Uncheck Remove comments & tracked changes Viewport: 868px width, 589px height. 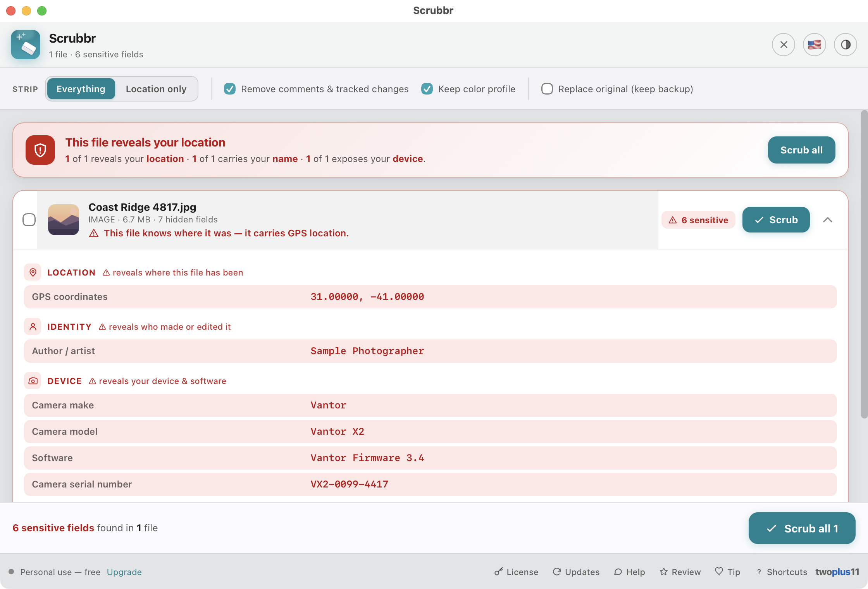point(230,89)
